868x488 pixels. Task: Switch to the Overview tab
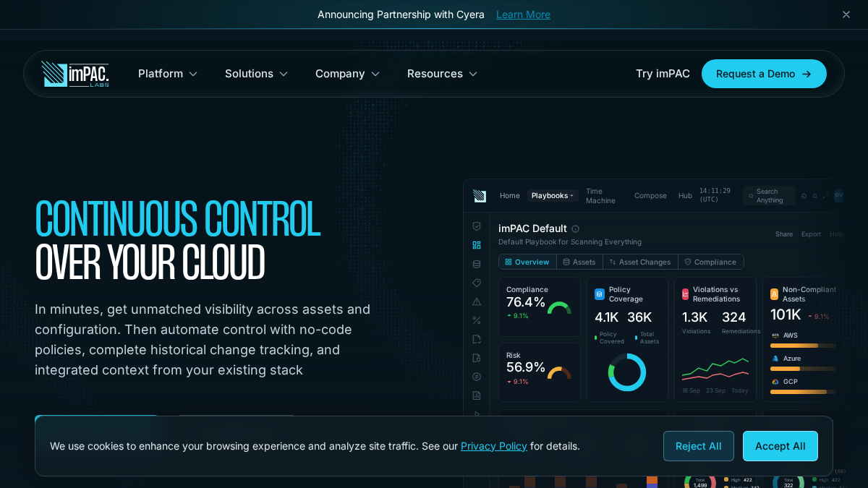click(x=527, y=262)
